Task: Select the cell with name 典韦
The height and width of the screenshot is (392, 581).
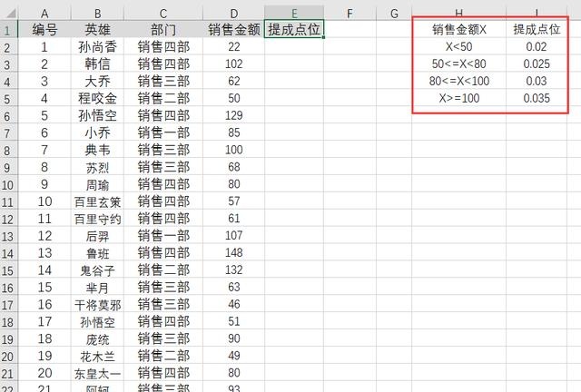Action: tap(97, 150)
